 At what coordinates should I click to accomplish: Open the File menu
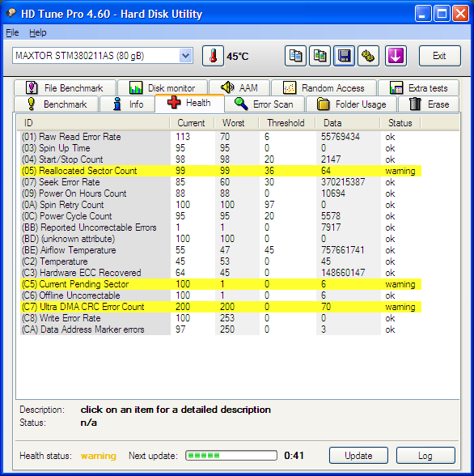(12, 32)
